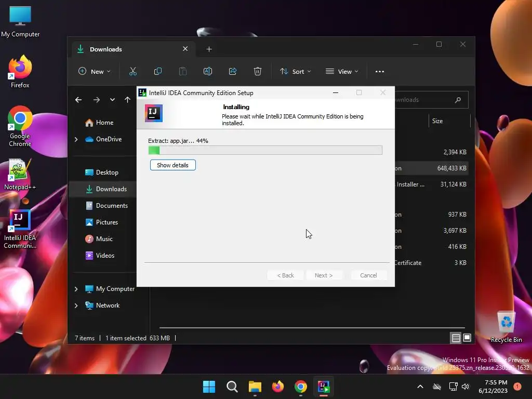The image size is (532, 399).
Task: Click the Delete trash icon in Explorer
Action: [258, 71]
